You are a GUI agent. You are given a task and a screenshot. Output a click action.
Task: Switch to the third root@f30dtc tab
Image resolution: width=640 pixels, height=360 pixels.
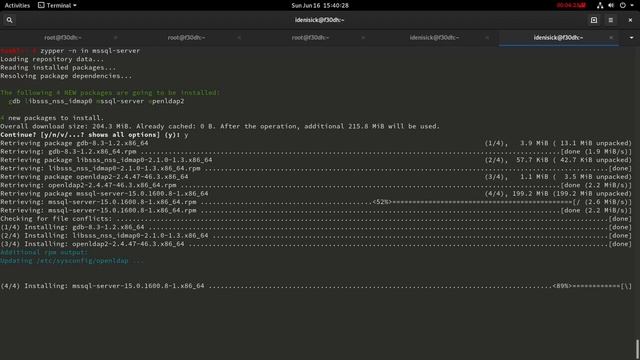[310, 38]
